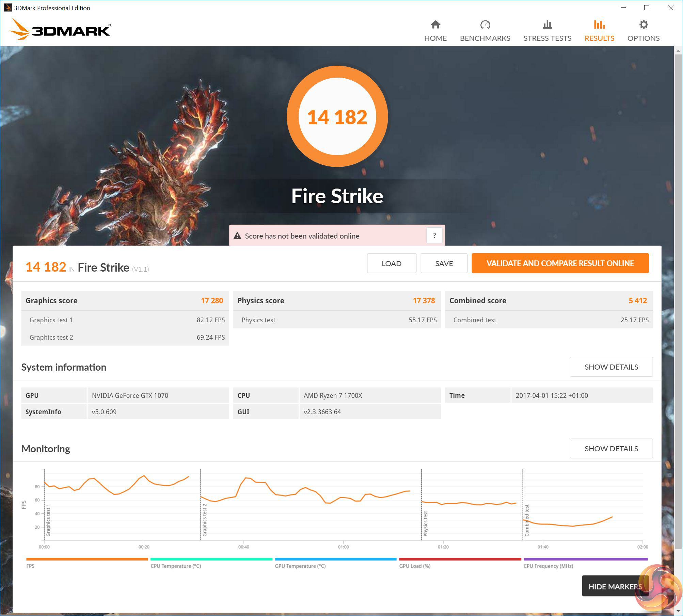Toggle FPS series in monitoring legend
This screenshot has height=616, width=683.
point(30,566)
